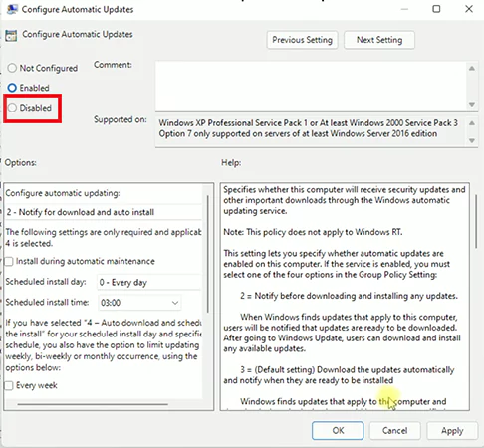The image size is (484, 448).
Task: Click the 'Options:' label
Action: click(x=20, y=163)
